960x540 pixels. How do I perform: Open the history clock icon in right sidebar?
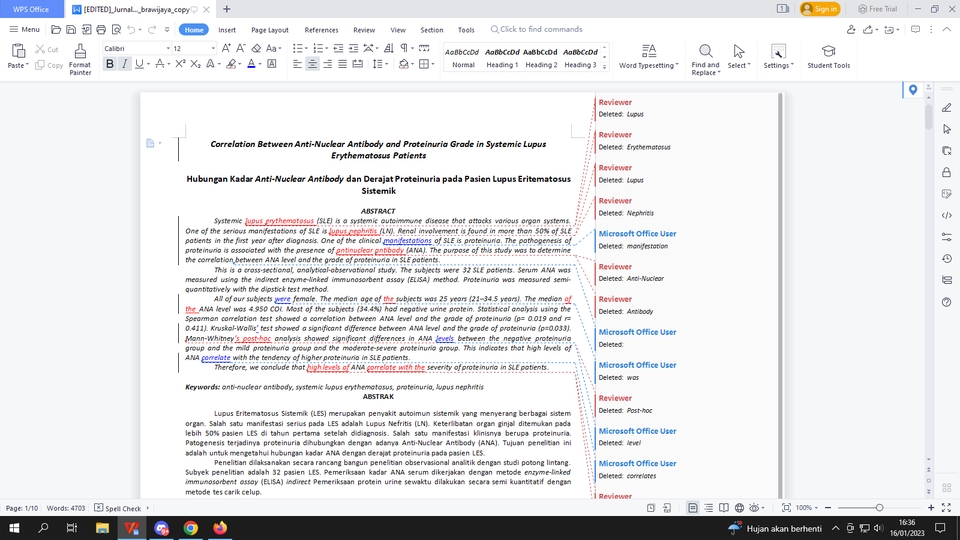point(947,258)
